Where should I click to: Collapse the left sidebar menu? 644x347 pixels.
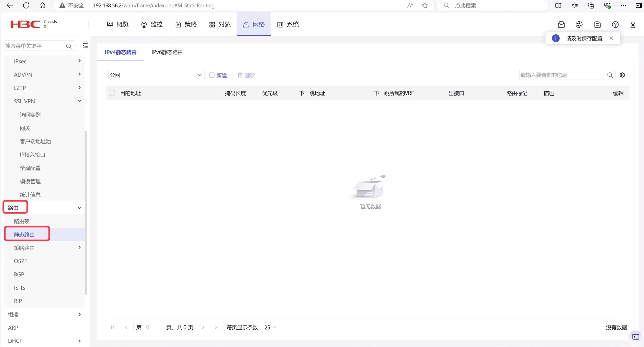[x=85, y=46]
